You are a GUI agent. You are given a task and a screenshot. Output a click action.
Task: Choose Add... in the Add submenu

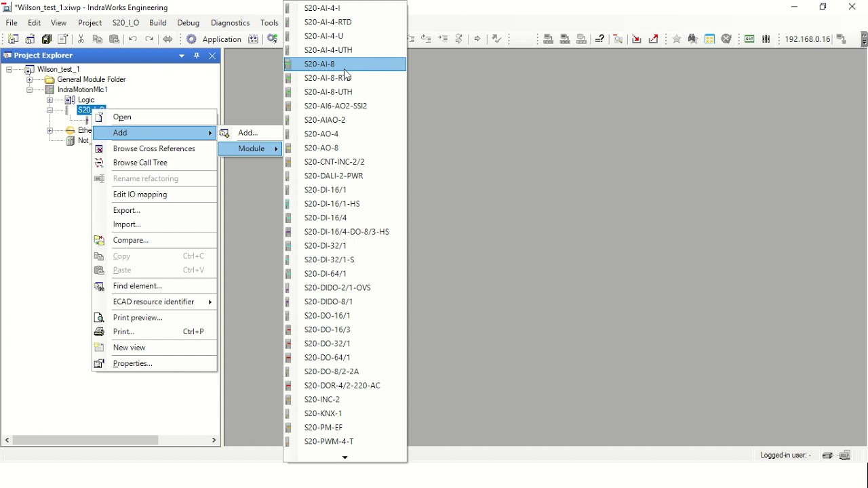pos(250,133)
